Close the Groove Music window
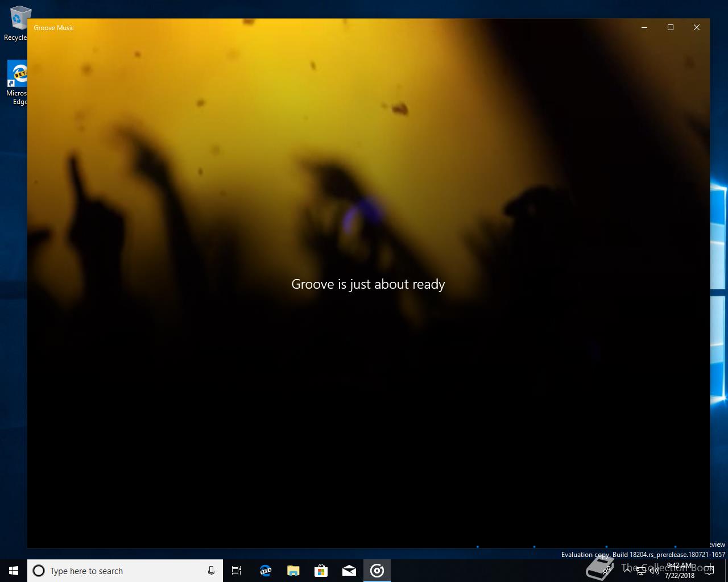This screenshot has width=728, height=582. 697,27
